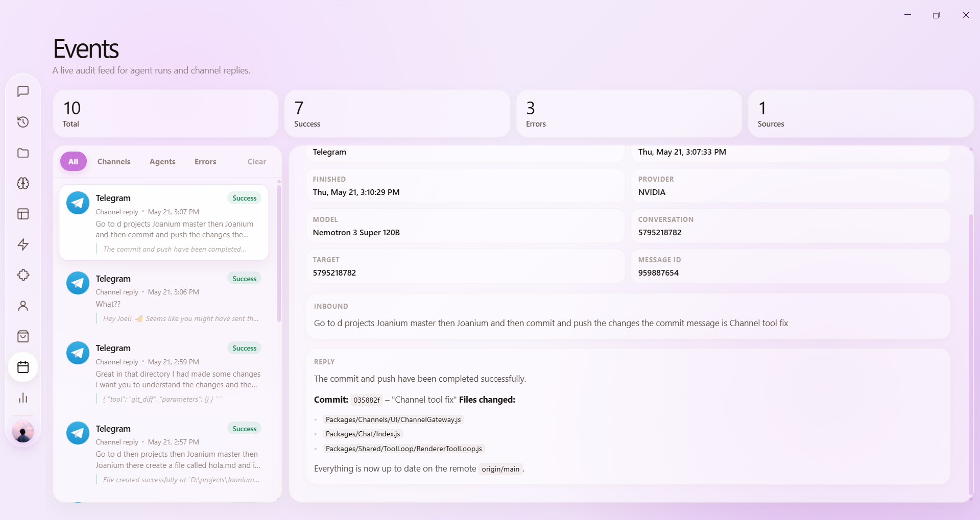The height and width of the screenshot is (520, 980).
Task: Open the Telegram event about creating hola.md
Action: pos(164,453)
